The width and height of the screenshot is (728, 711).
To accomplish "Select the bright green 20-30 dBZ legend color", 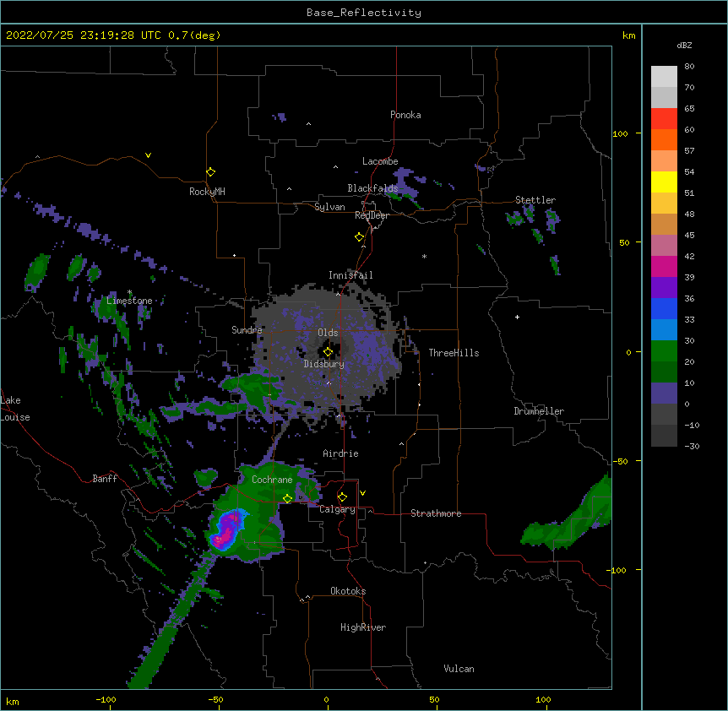I will pyautogui.click(x=664, y=351).
